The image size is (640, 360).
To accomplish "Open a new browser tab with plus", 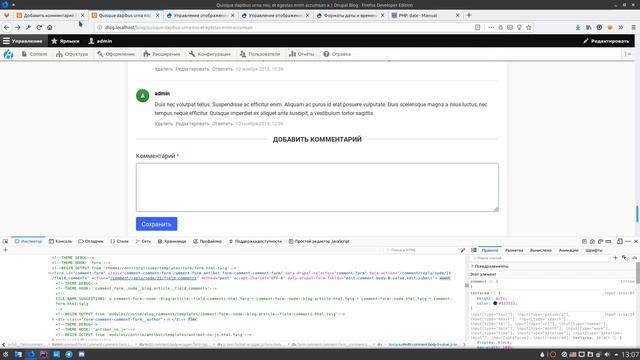I will [469, 15].
